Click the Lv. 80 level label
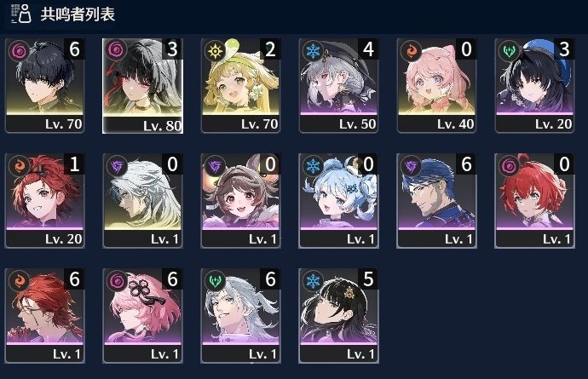 click(x=163, y=125)
